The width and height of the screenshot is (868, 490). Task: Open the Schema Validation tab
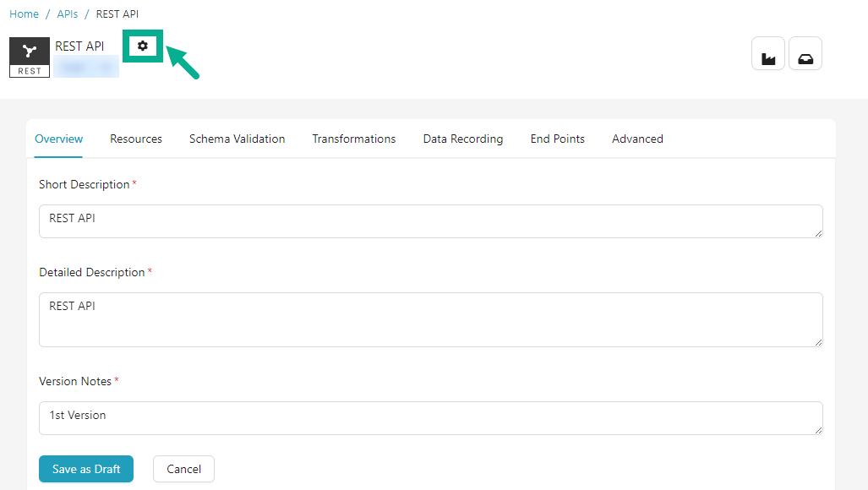tap(237, 139)
